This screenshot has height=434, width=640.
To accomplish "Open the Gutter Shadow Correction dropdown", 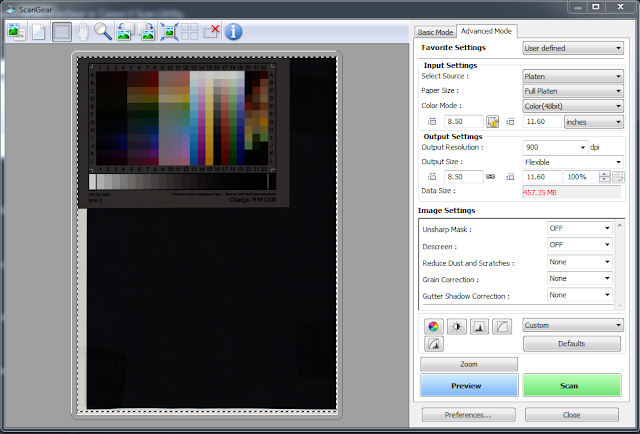I will (580, 295).
